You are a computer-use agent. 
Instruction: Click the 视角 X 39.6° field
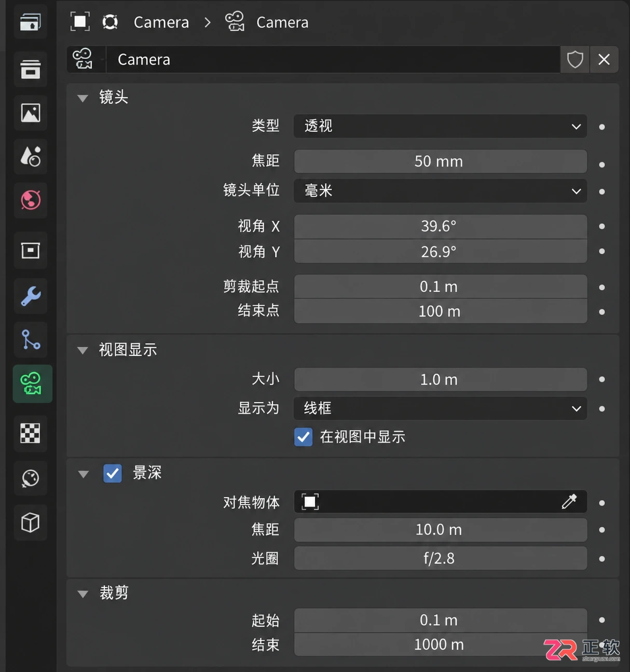point(441,226)
